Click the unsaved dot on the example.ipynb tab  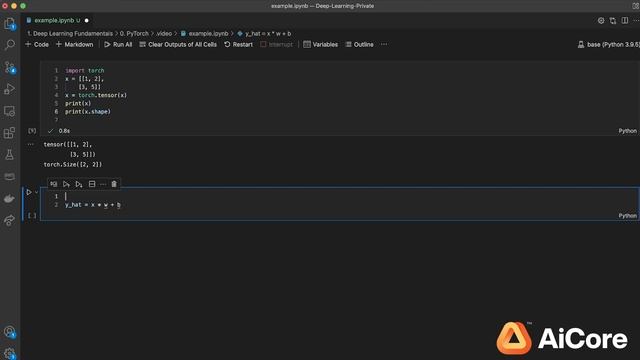[87, 20]
